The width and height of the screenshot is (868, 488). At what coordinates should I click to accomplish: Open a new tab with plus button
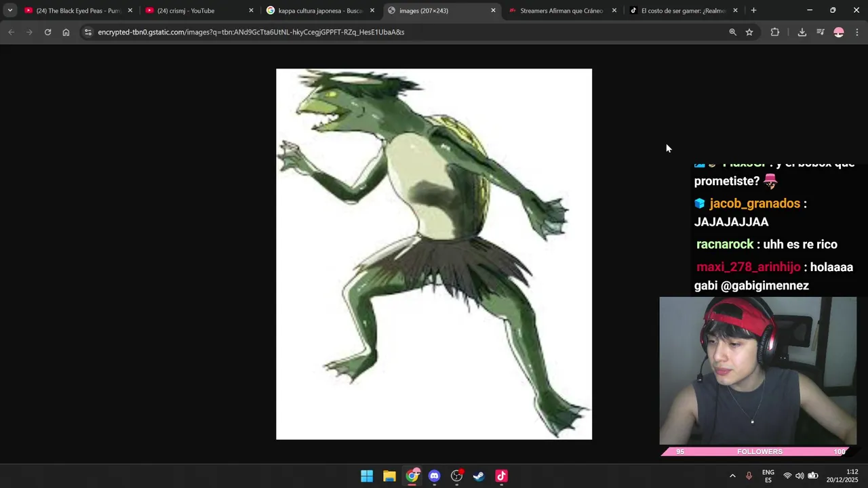(753, 10)
